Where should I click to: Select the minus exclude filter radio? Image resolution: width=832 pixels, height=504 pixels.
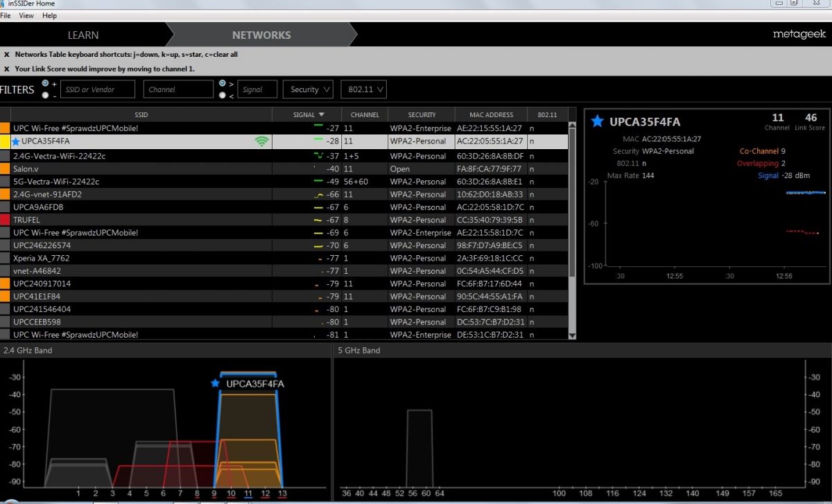click(46, 96)
